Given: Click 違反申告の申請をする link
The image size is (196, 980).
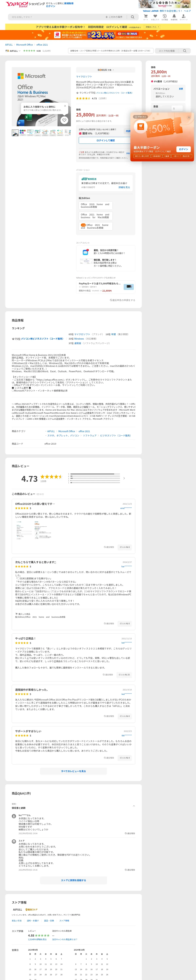Looking at the screenshot, I should tap(122, 300).
